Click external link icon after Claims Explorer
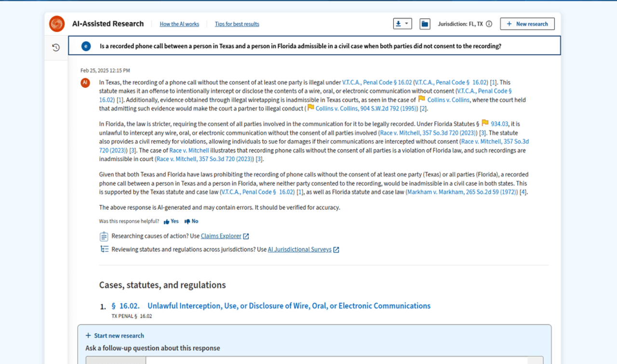Screen dimensions: 617x364 tap(246, 236)
